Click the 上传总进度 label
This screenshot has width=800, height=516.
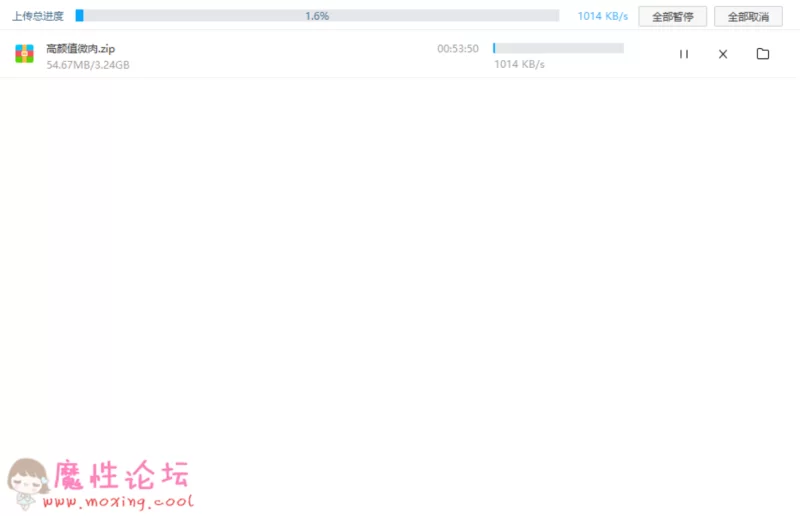38,16
